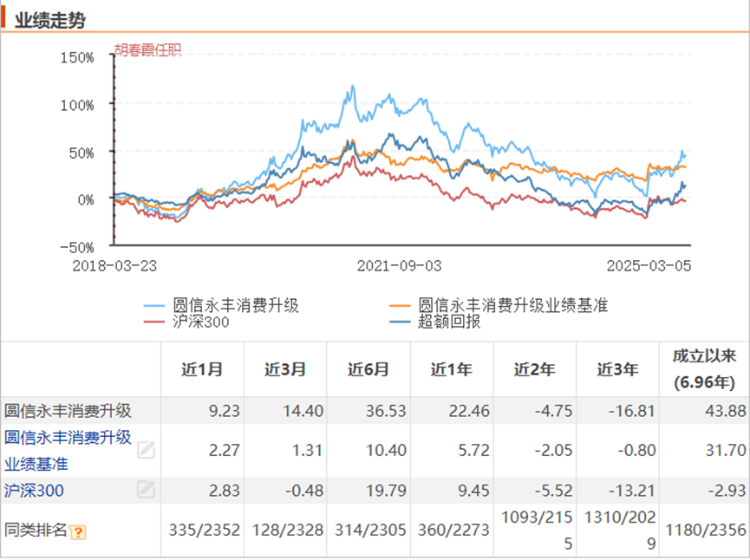Click the benchmark value 10.40
The height and width of the screenshot is (560, 750).
click(386, 450)
